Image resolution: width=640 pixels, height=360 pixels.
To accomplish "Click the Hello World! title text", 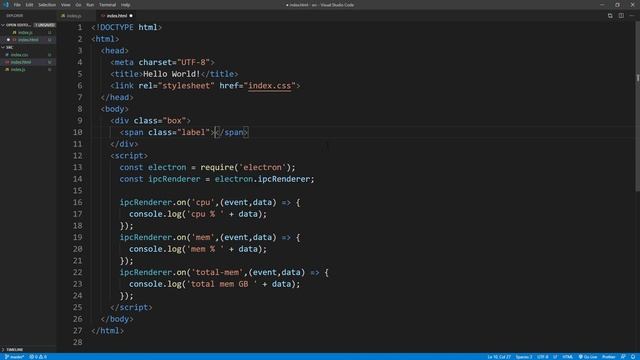I will [171, 74].
